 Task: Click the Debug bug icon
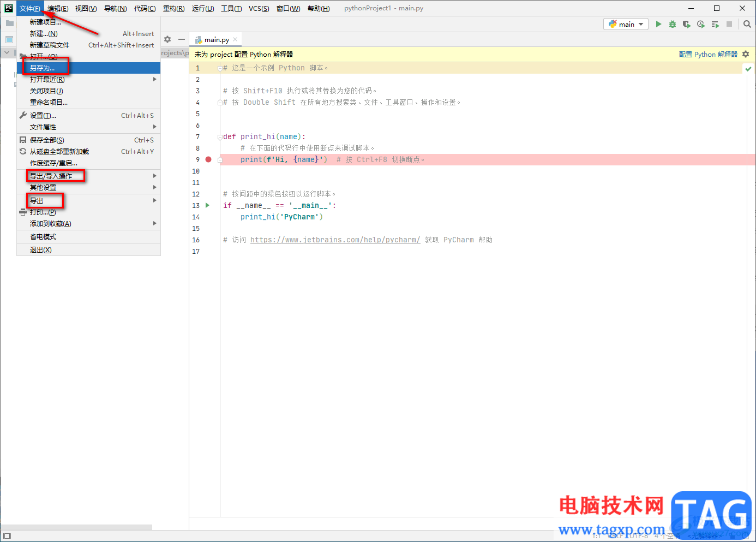pyautogui.click(x=673, y=24)
